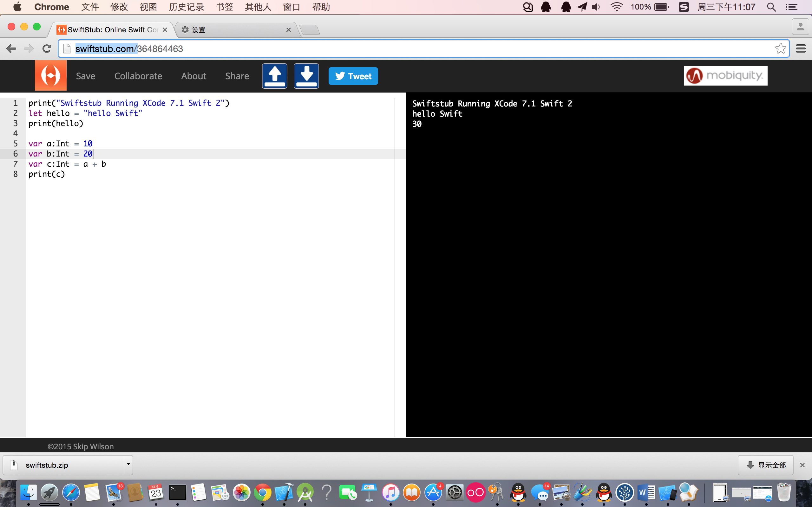Click the SwiftStub orange logo icon
The width and height of the screenshot is (812, 507).
pyautogui.click(x=51, y=75)
